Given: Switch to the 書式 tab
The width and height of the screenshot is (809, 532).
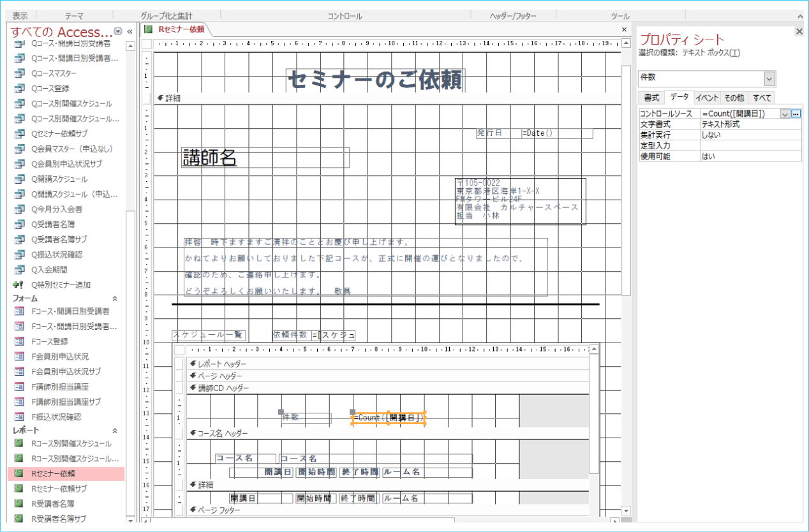Looking at the screenshot, I should tap(651, 98).
